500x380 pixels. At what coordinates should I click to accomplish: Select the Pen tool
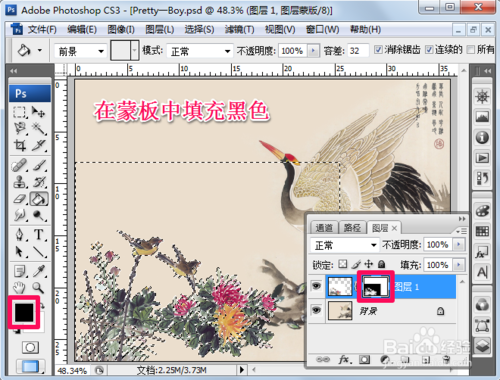20,235
